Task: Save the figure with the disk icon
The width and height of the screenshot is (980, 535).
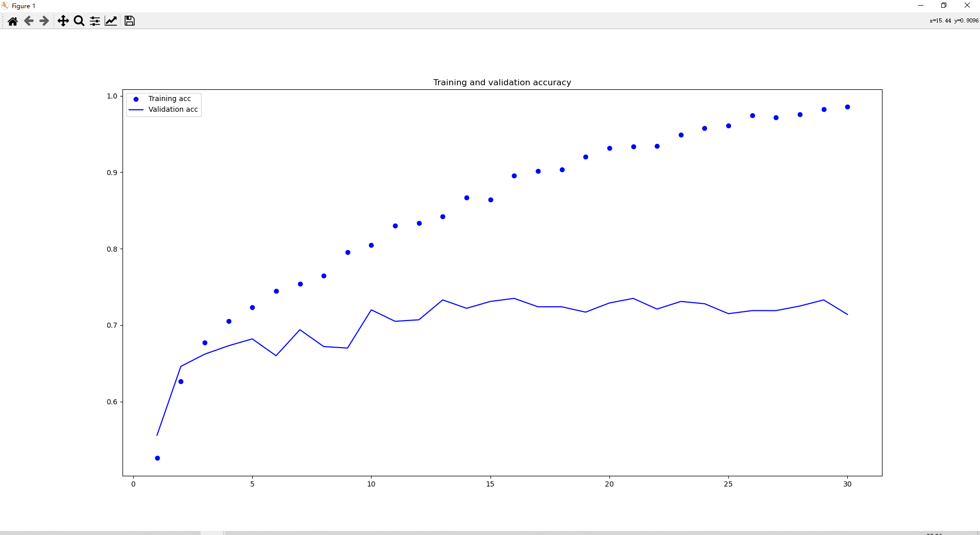Action: [x=130, y=21]
